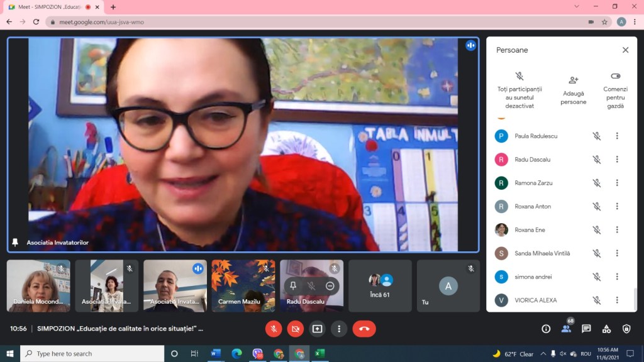Open the activities icon

[x=606, y=329]
